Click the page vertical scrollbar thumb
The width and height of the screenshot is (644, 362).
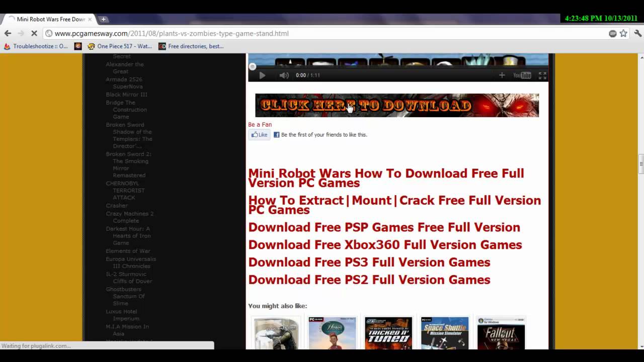point(641,164)
